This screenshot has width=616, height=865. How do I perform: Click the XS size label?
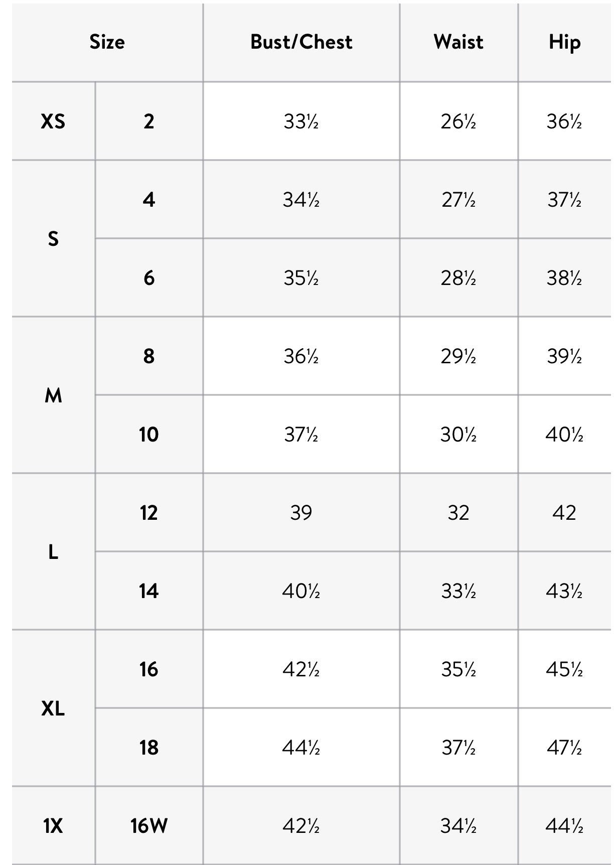53,121
